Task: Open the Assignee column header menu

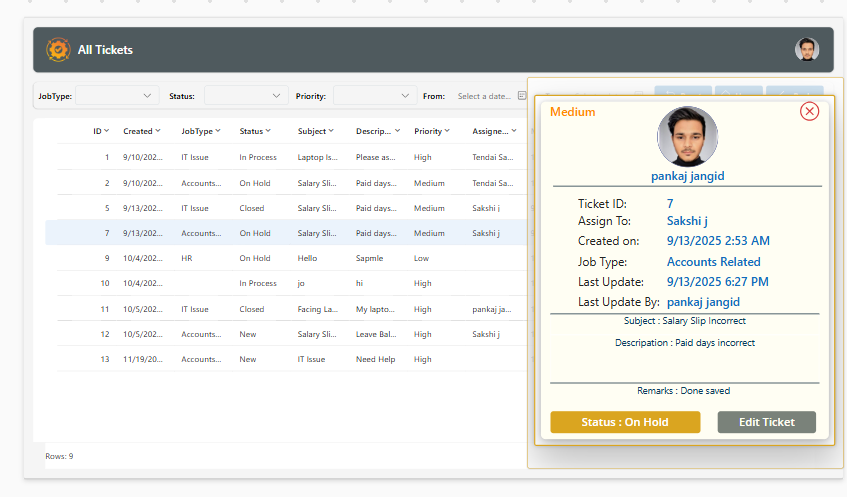Action: (x=494, y=131)
